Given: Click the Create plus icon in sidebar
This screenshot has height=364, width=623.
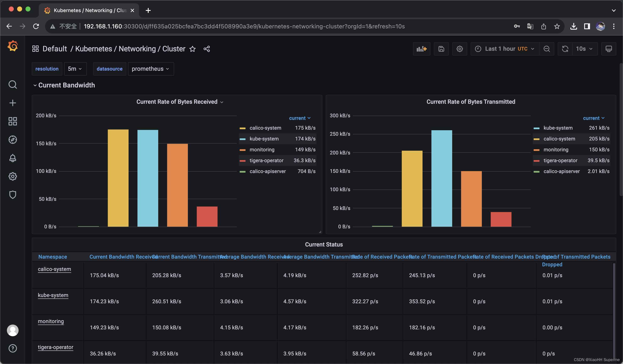Looking at the screenshot, I should coord(13,103).
